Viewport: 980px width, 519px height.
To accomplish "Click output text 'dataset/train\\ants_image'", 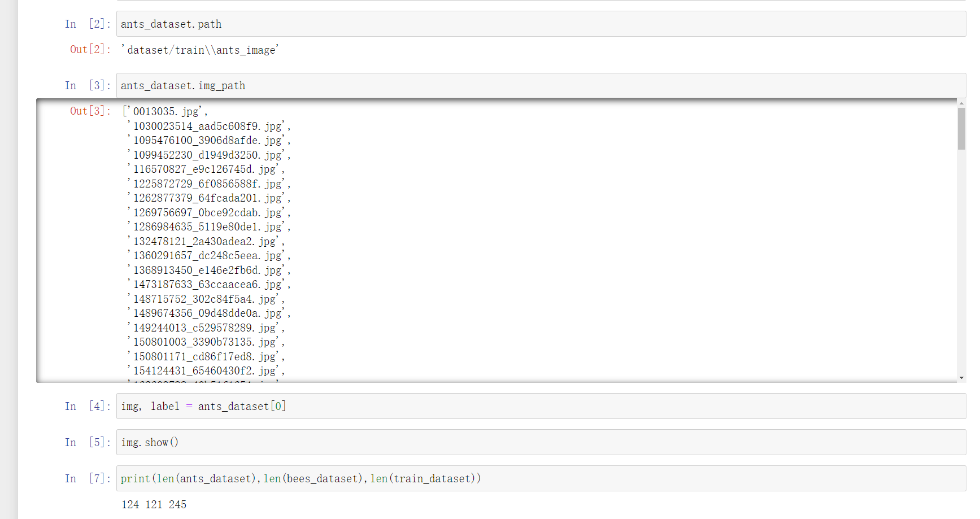I will (200, 50).
